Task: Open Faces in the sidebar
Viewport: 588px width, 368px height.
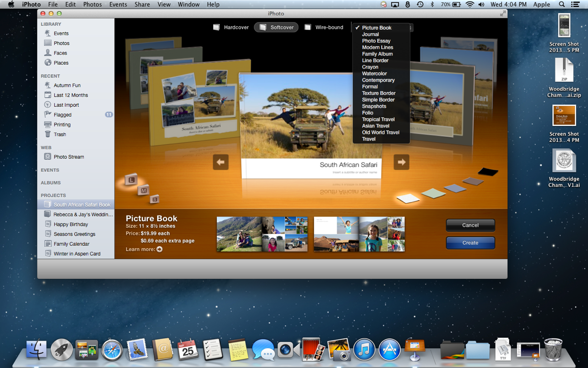Action: pos(60,53)
